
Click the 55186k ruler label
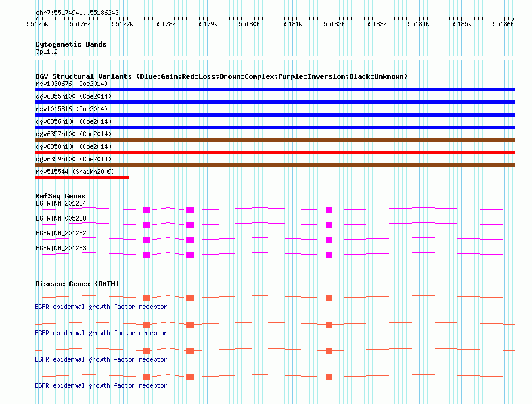pos(503,24)
